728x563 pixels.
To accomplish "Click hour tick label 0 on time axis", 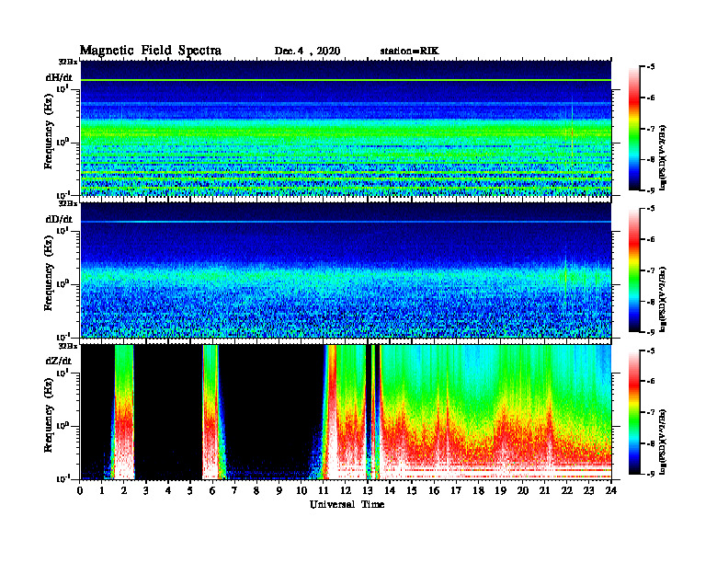I will [81, 491].
